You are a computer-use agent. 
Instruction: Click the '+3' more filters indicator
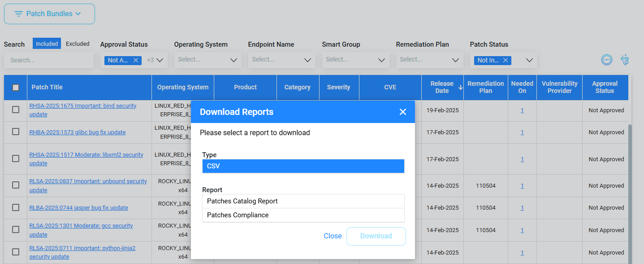pyautogui.click(x=150, y=60)
